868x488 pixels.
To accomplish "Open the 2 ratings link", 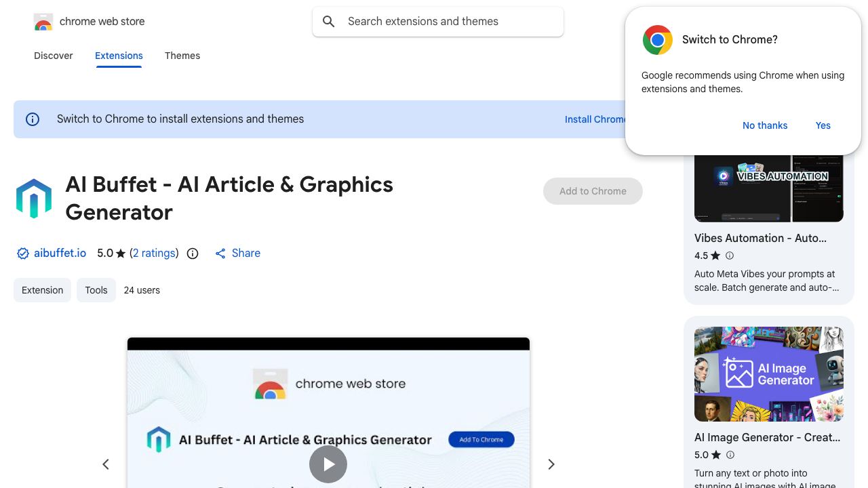I will point(154,253).
